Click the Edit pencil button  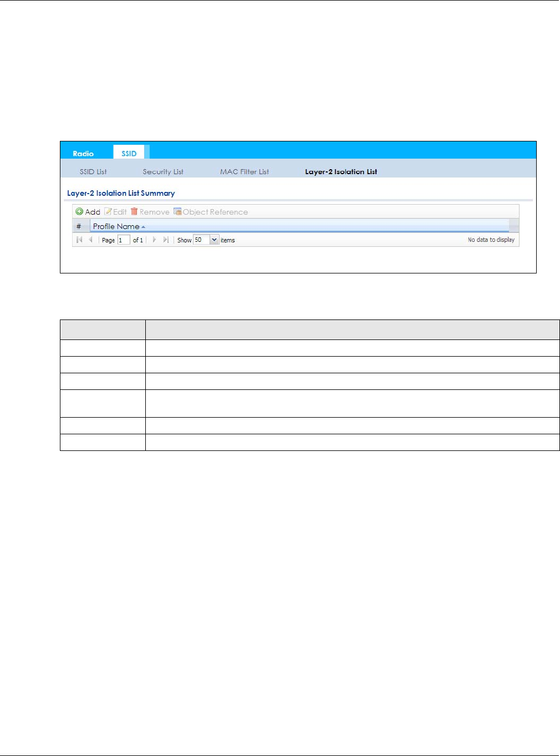(116, 212)
